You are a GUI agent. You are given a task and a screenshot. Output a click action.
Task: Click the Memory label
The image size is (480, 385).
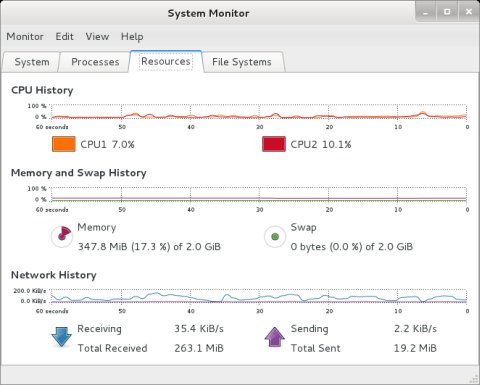97,227
